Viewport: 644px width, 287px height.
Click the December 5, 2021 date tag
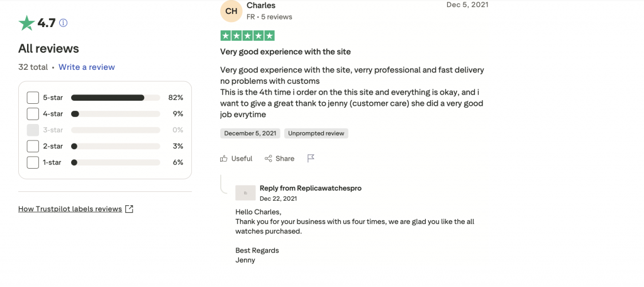tap(250, 133)
